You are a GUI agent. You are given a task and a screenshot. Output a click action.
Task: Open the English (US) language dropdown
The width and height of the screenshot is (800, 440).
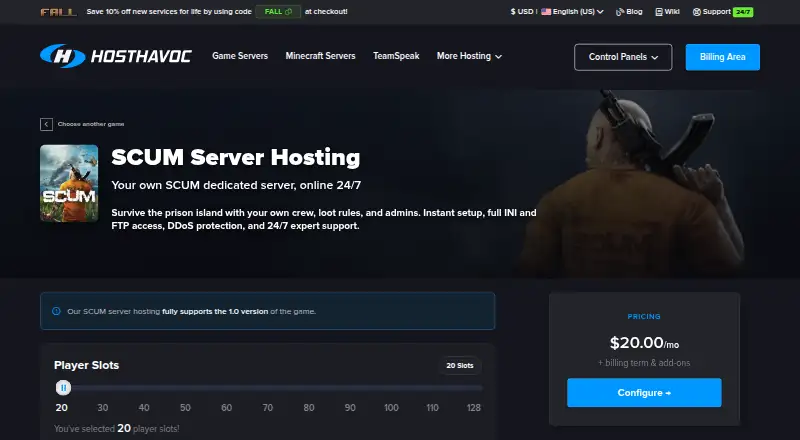[x=572, y=11]
